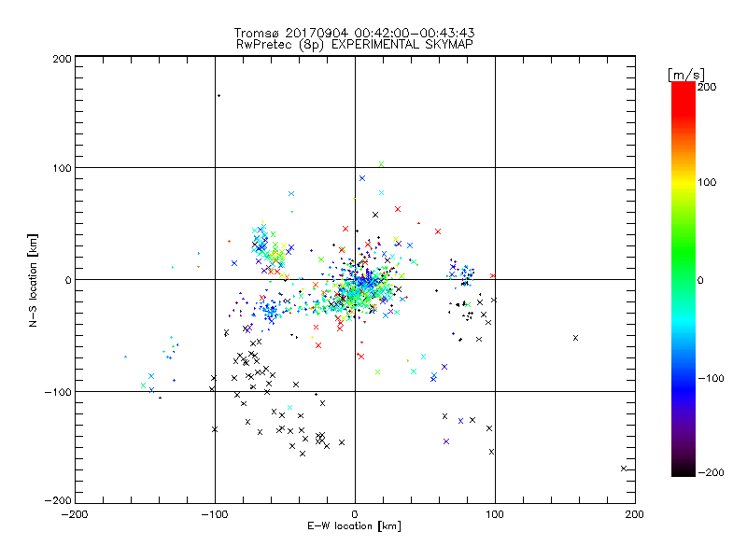Click the colorbar label "-200" at bottom
747x560 pixels.
click(711, 473)
